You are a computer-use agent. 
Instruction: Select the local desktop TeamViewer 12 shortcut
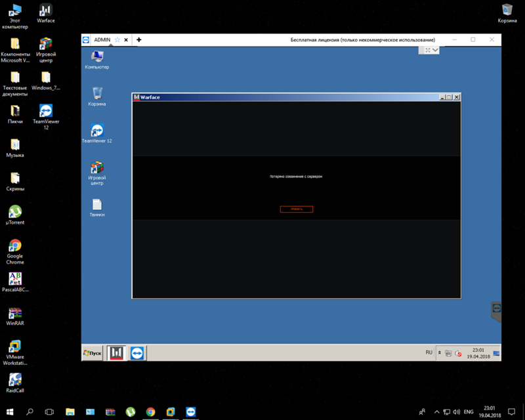46,117
